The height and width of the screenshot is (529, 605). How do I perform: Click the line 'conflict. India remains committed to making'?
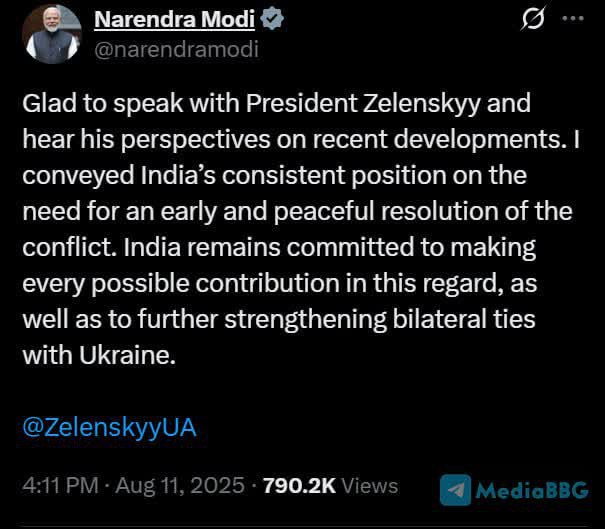(x=279, y=248)
